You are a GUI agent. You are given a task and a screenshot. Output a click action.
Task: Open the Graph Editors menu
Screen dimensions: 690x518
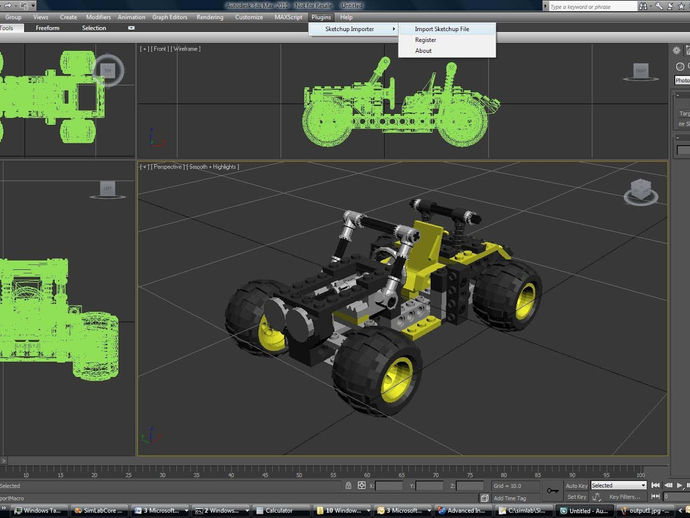(169, 17)
